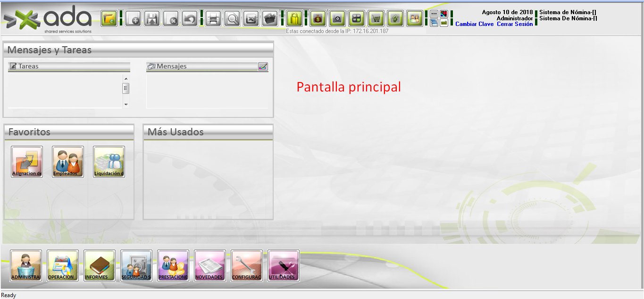Open the ADMINISTRAR module

coord(26,266)
